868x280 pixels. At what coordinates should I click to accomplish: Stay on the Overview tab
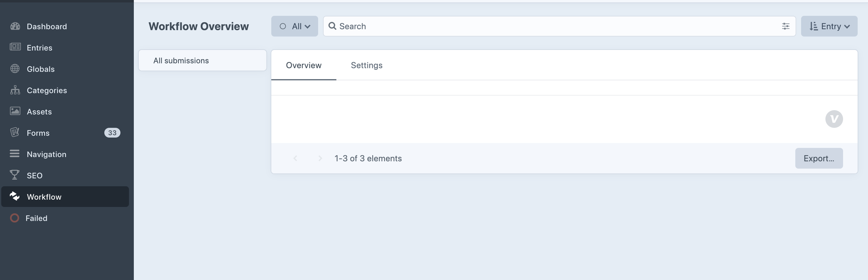304,65
